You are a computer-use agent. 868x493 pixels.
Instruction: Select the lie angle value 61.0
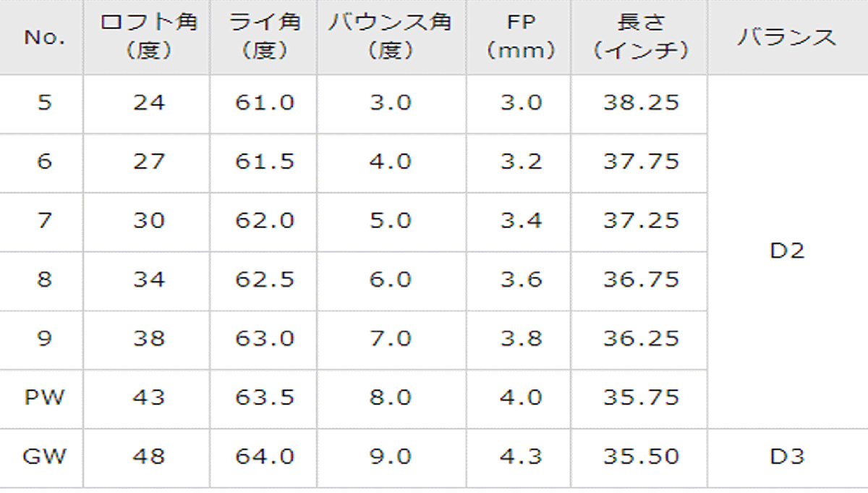(x=264, y=103)
